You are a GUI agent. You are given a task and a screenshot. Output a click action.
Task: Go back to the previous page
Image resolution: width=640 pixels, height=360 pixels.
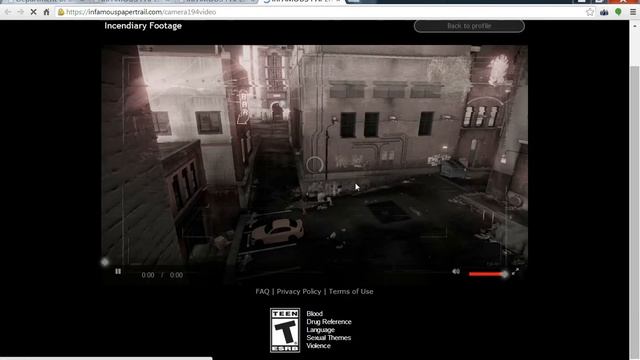8,12
